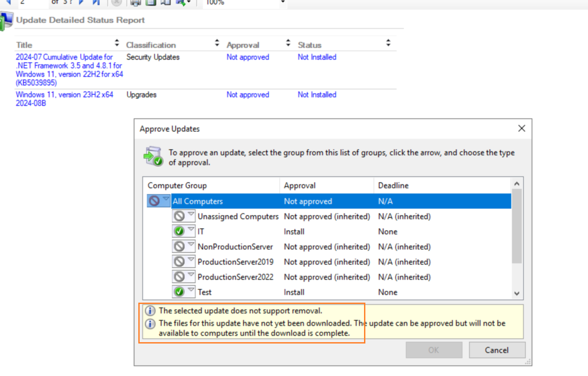Sort report by Title column arrows
Viewport: 588px width, 376px height.
tap(117, 43)
